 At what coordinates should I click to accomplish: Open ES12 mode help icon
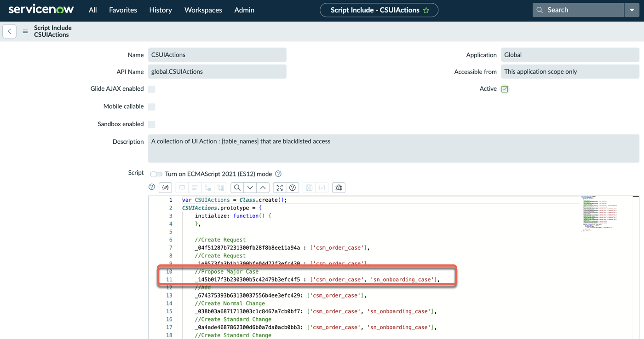coord(278,174)
